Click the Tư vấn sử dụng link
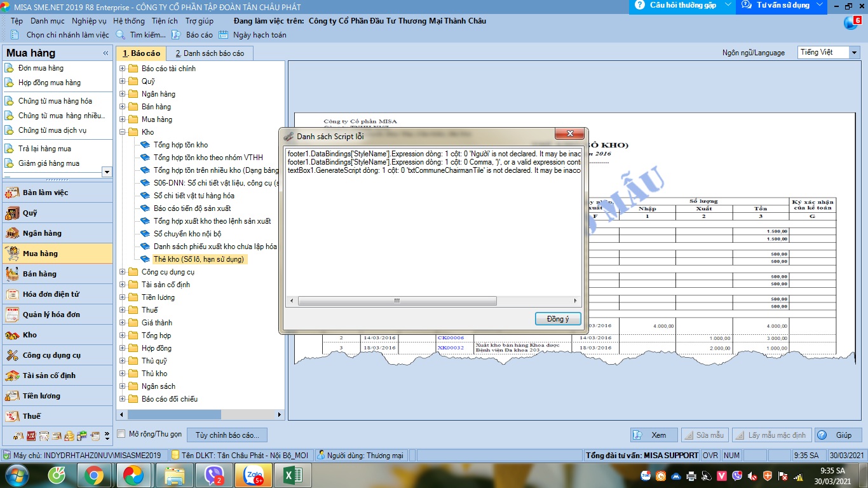The width and height of the screenshot is (868, 488). [782, 5]
